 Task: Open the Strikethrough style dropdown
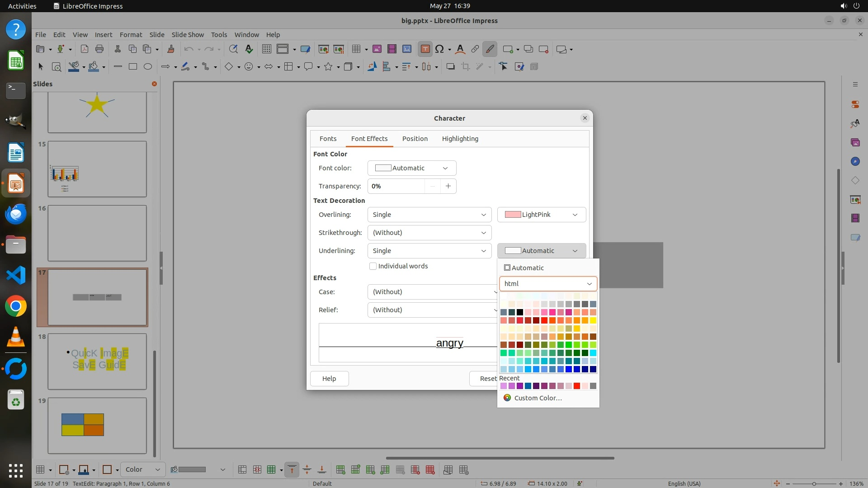point(429,233)
